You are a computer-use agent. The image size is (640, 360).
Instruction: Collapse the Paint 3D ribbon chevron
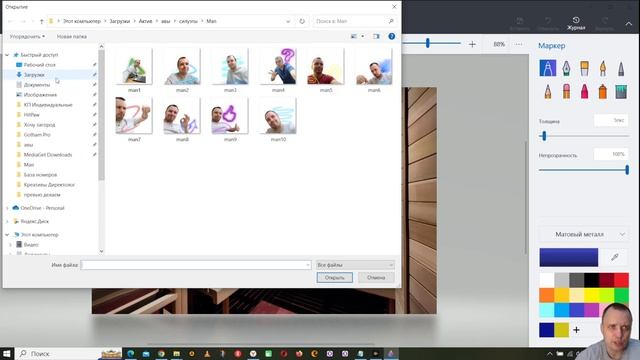[x=629, y=24]
